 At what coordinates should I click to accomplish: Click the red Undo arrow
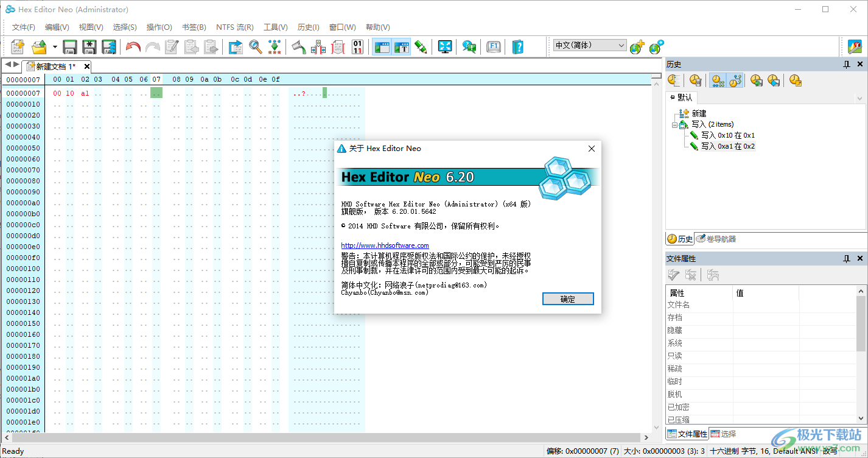coord(133,47)
